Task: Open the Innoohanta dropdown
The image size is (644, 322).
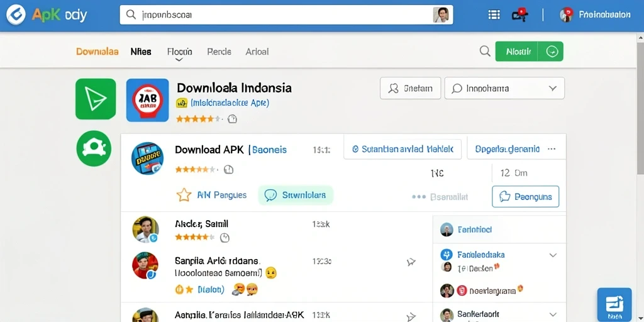Action: (x=504, y=88)
